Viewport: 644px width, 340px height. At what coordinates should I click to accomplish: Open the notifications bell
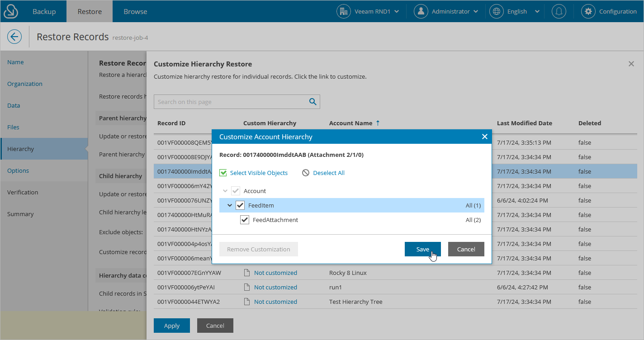coord(559,11)
